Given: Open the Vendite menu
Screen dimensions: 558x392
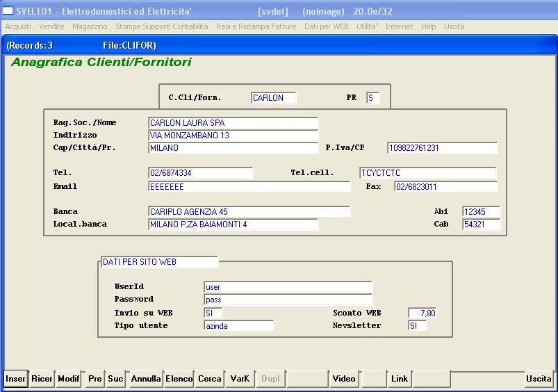Looking at the screenshot, I should pyautogui.click(x=51, y=26).
